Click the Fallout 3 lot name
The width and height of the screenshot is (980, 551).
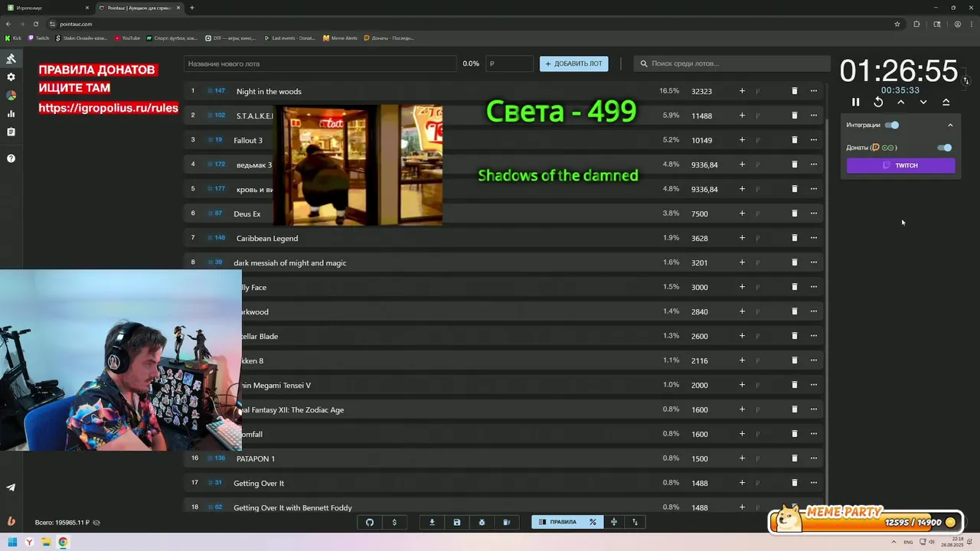[248, 140]
